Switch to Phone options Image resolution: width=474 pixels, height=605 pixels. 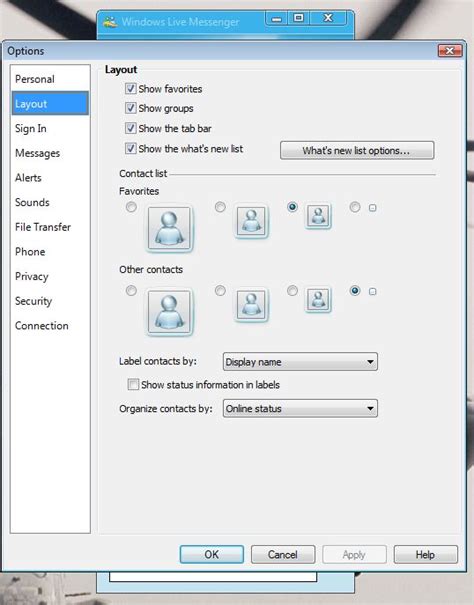pyautogui.click(x=50, y=252)
